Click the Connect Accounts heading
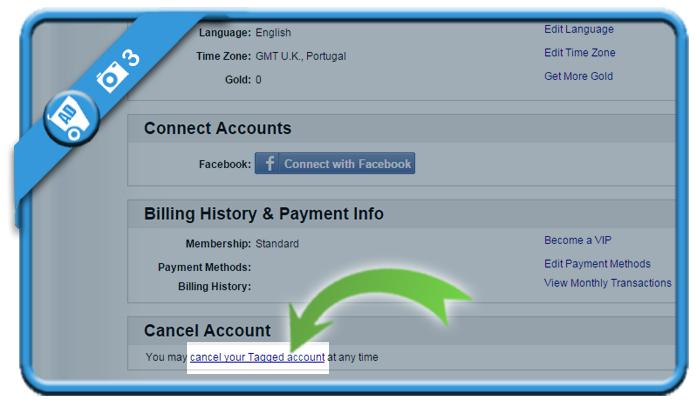This screenshot has width=700, height=407. [x=217, y=128]
